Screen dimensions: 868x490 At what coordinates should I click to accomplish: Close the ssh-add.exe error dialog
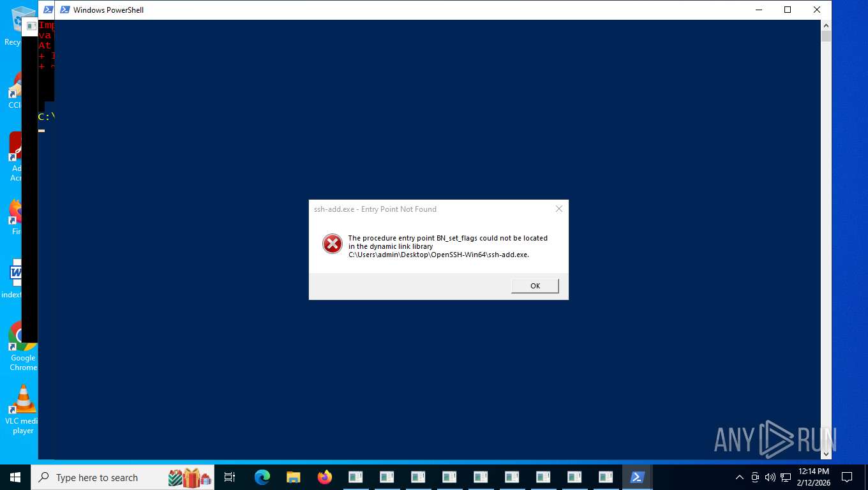pos(559,209)
